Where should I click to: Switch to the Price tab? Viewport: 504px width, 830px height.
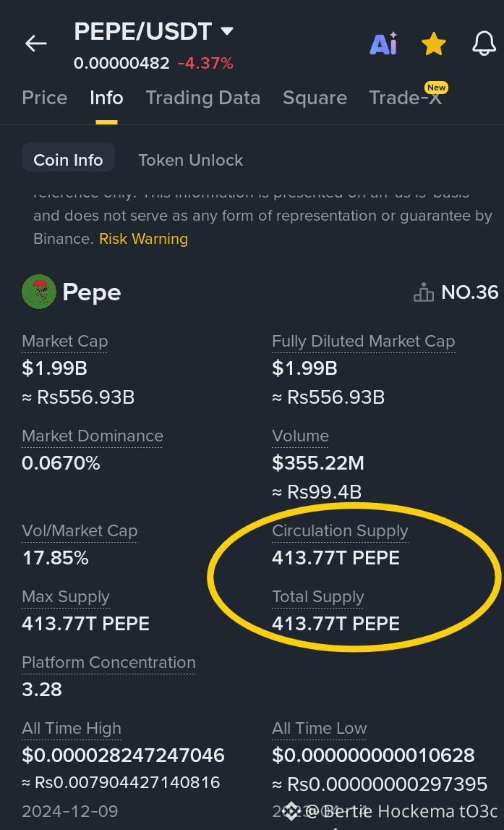tap(45, 98)
